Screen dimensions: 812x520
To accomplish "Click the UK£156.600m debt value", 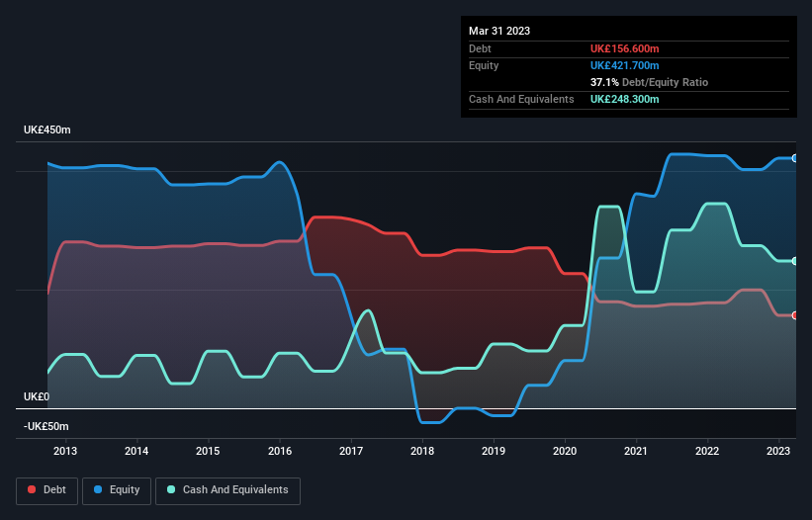I will click(624, 48).
